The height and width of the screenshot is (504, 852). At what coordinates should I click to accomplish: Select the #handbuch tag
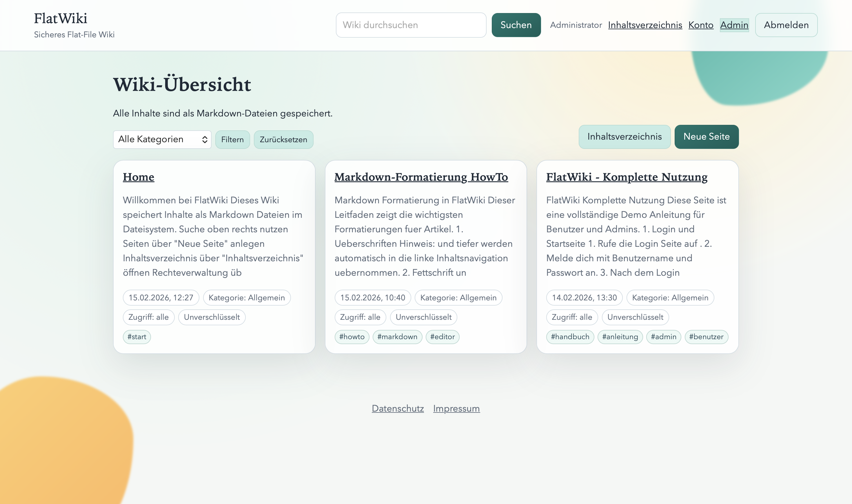coord(570,337)
